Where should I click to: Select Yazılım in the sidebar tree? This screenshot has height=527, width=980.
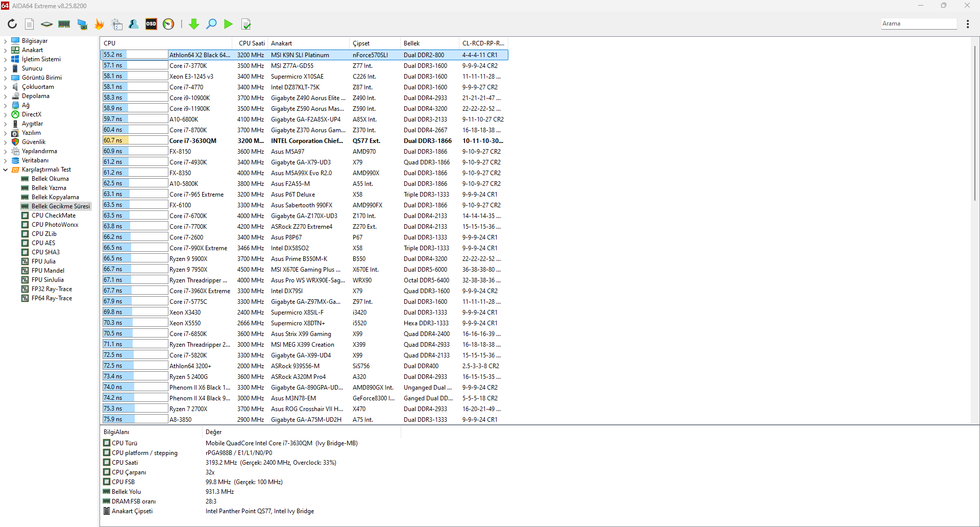coord(31,133)
